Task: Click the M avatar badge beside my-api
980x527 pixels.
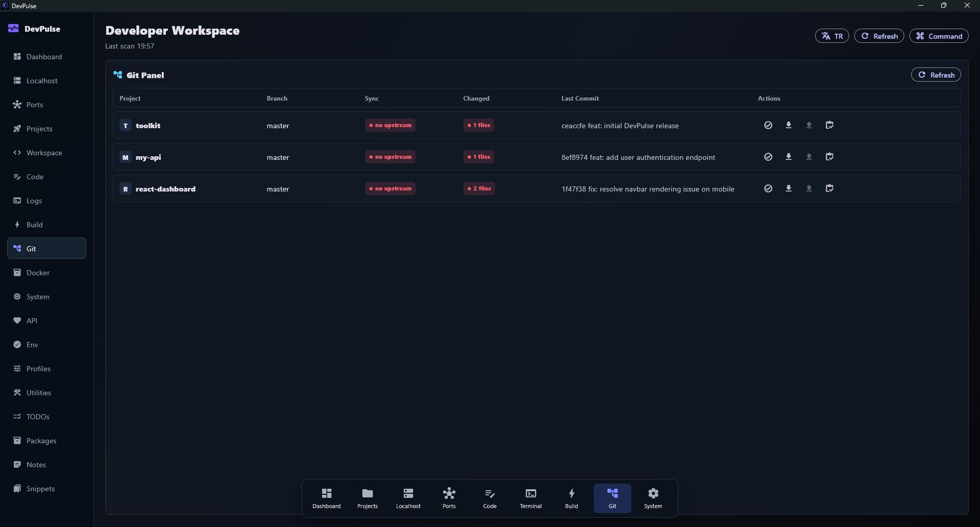Action: coord(126,157)
